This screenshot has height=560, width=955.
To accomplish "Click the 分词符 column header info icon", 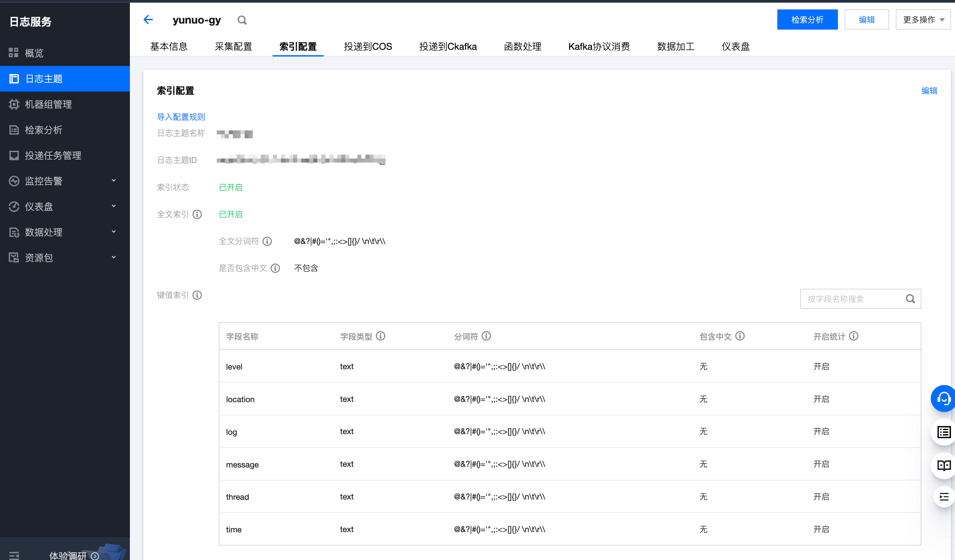I will point(487,336).
